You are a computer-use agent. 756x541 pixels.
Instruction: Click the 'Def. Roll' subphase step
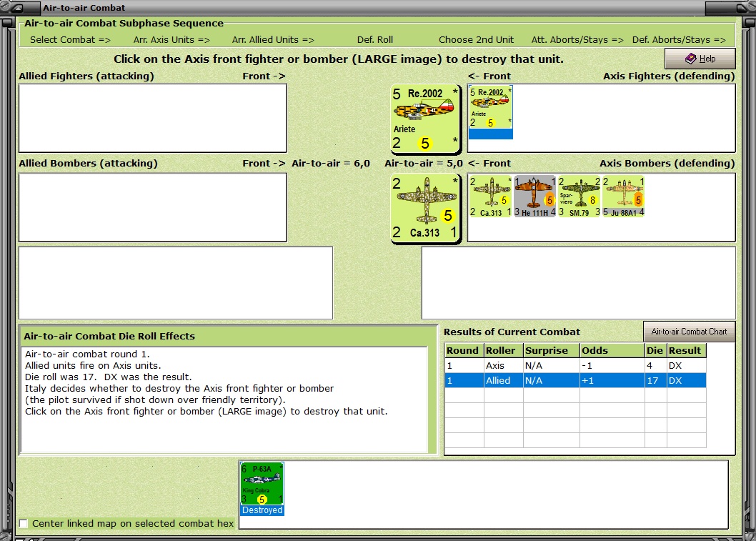click(x=374, y=40)
